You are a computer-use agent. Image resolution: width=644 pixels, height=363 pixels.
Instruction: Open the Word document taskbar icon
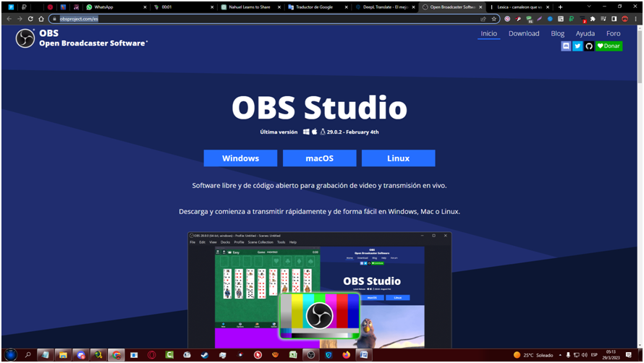[x=364, y=355]
